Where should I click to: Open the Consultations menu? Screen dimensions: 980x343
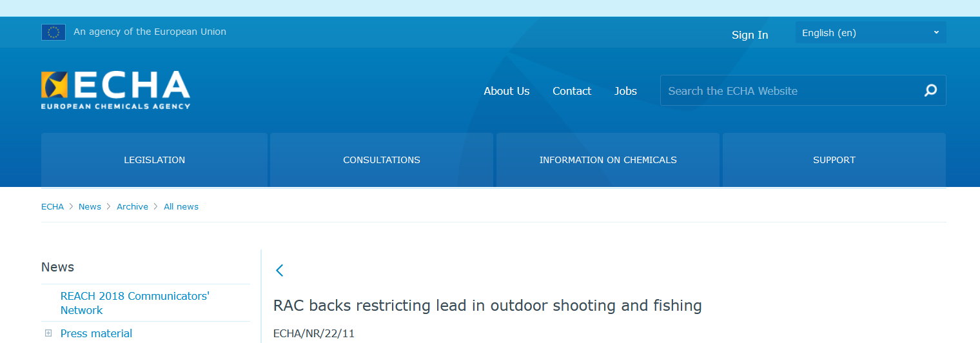pos(382,160)
